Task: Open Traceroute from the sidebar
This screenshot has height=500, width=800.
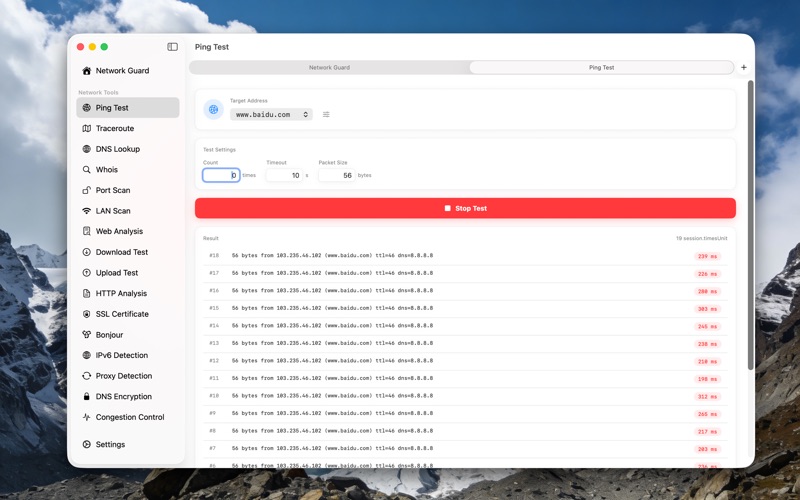Action: [128, 129]
